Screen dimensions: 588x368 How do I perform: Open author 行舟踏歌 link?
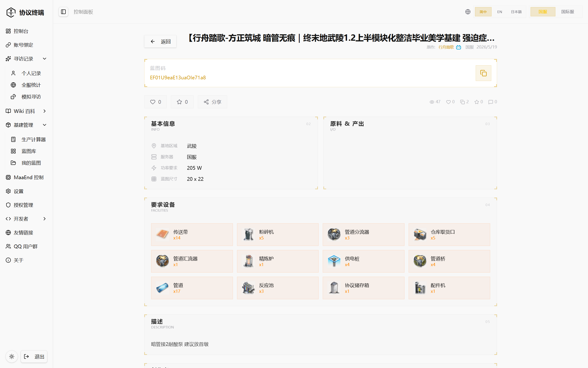point(446,47)
